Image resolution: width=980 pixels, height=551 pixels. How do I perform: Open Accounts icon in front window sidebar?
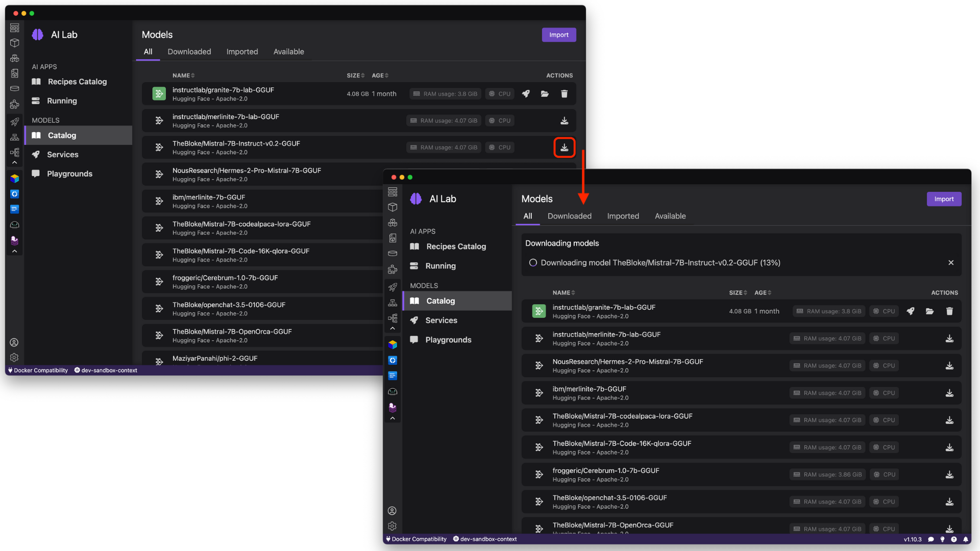392,511
